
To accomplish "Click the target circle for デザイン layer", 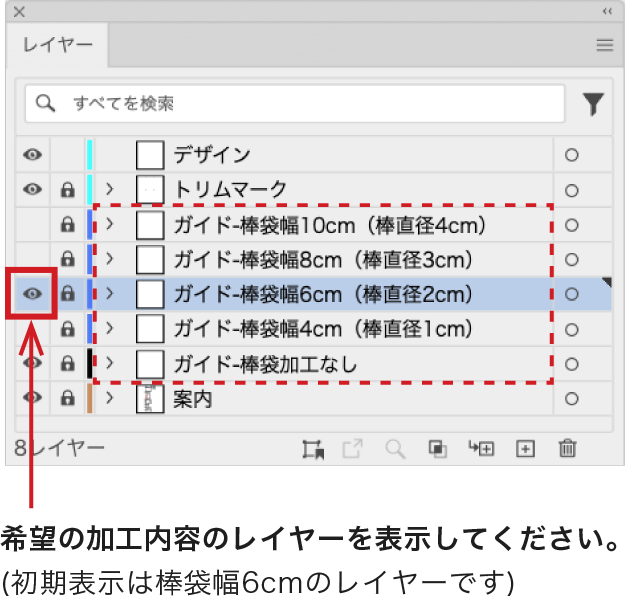I will (x=571, y=155).
